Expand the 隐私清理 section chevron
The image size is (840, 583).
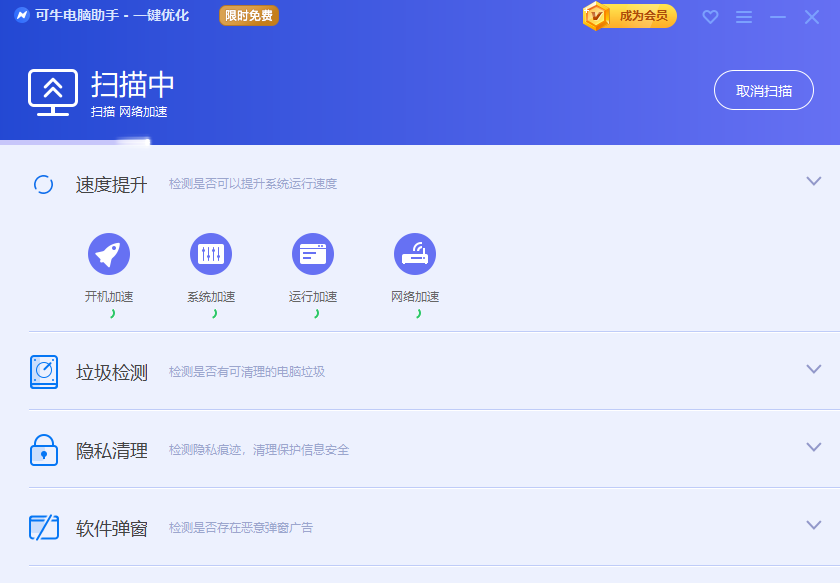pos(814,447)
